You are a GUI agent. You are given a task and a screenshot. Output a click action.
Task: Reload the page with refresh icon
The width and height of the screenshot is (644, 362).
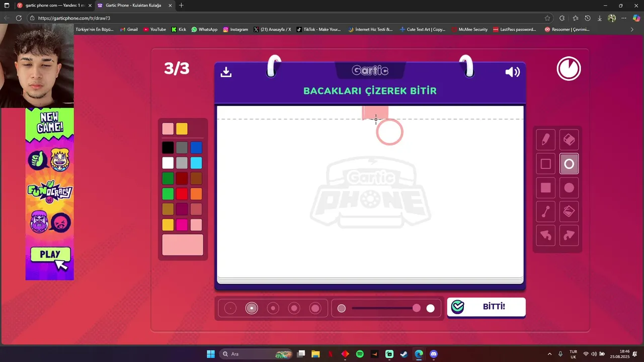(x=19, y=18)
